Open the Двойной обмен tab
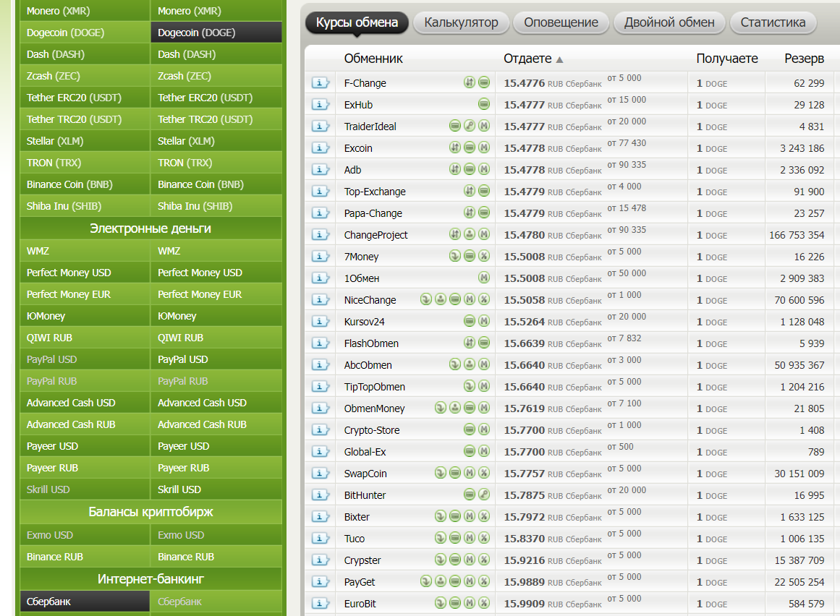Viewport: 840px width, 616px height. tap(669, 22)
